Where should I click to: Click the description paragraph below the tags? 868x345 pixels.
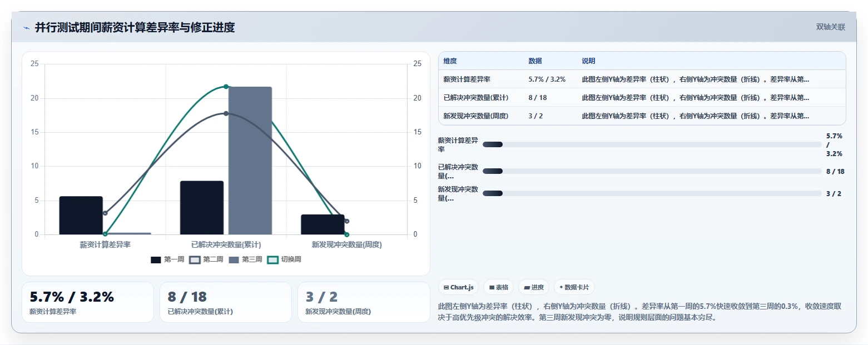point(639,312)
